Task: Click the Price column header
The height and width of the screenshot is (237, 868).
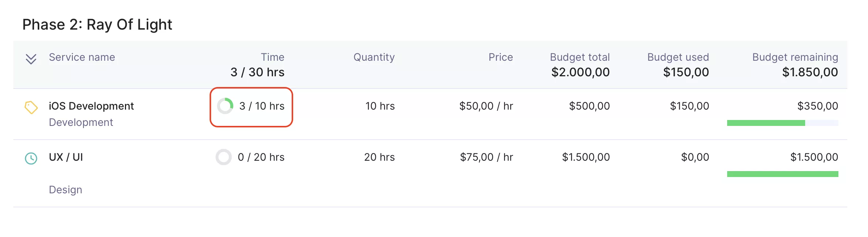Action: (501, 57)
